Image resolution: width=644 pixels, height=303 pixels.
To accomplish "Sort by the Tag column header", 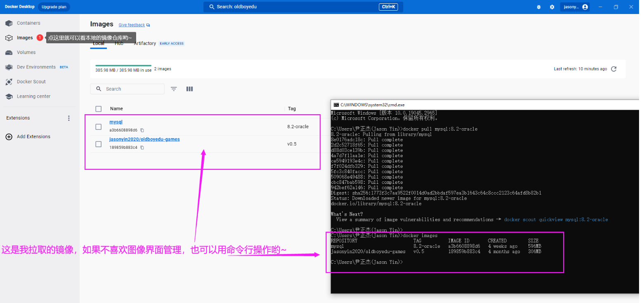I will pos(292,109).
